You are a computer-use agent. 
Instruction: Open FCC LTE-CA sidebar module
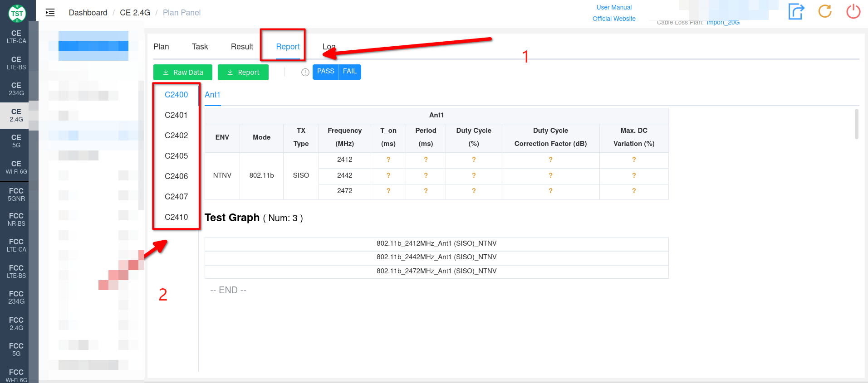pos(16,245)
